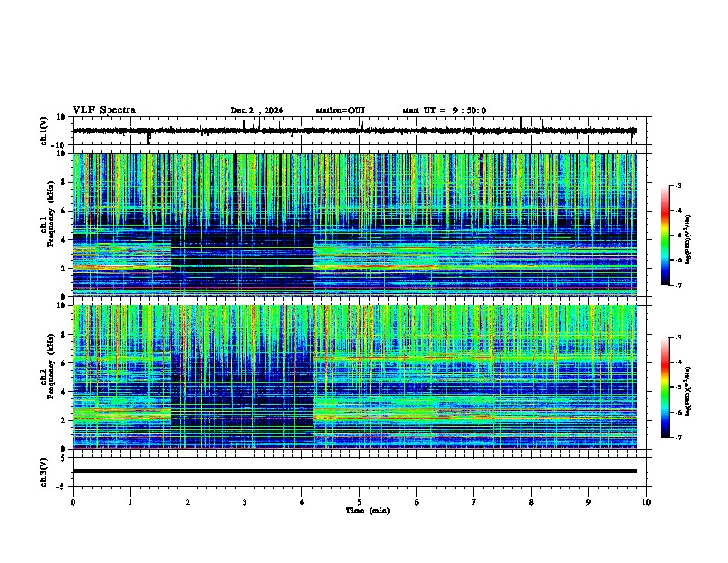This screenshot has height=563, width=728.
Task: Click the ch.2 frequency axis "6" tick label
Action: [x=64, y=363]
